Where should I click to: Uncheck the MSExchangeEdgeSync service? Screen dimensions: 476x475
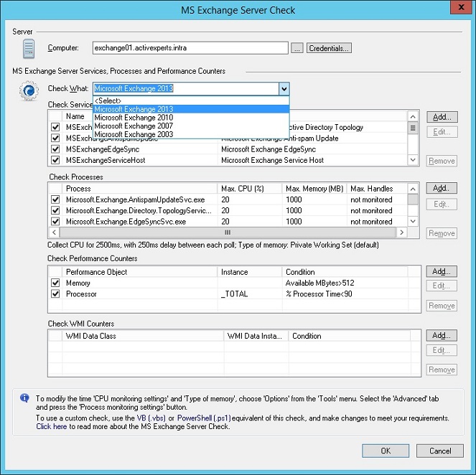[55, 149]
